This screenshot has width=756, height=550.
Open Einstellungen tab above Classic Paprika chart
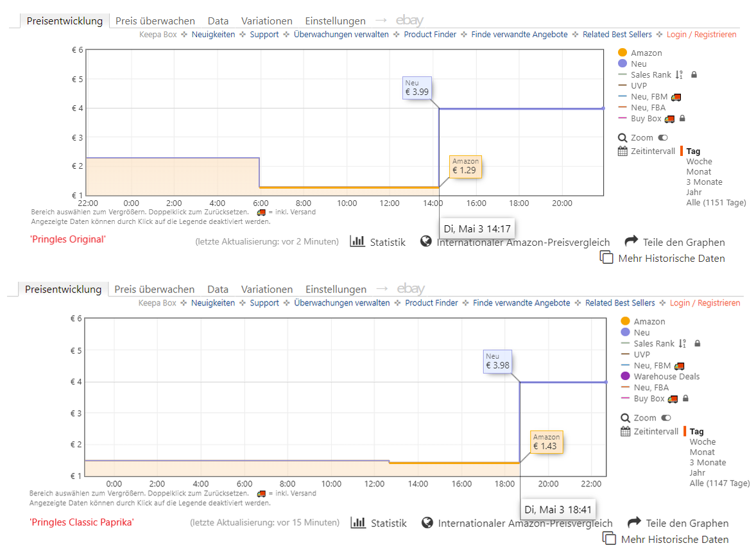click(336, 289)
